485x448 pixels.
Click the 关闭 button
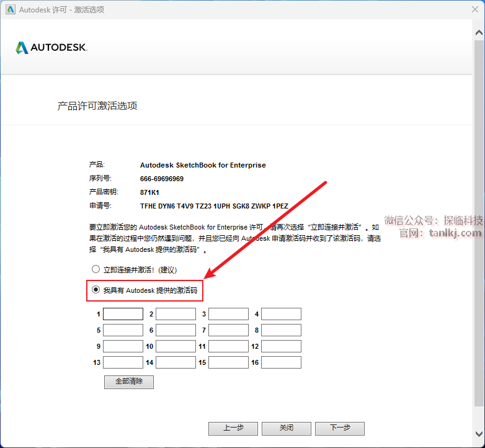(x=287, y=428)
